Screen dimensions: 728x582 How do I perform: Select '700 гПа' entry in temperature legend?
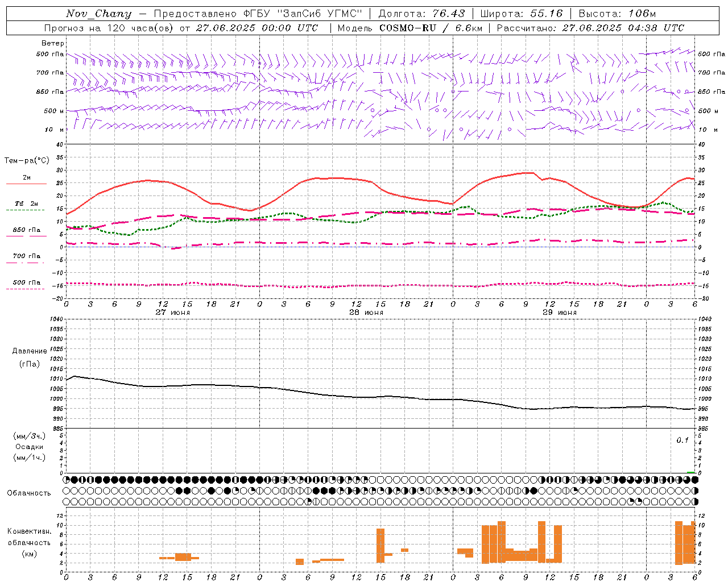tap(27, 256)
